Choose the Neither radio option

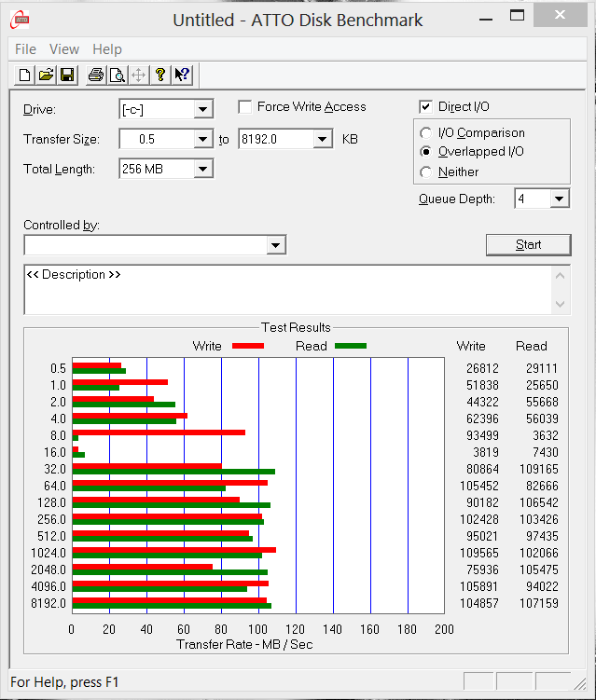426,172
